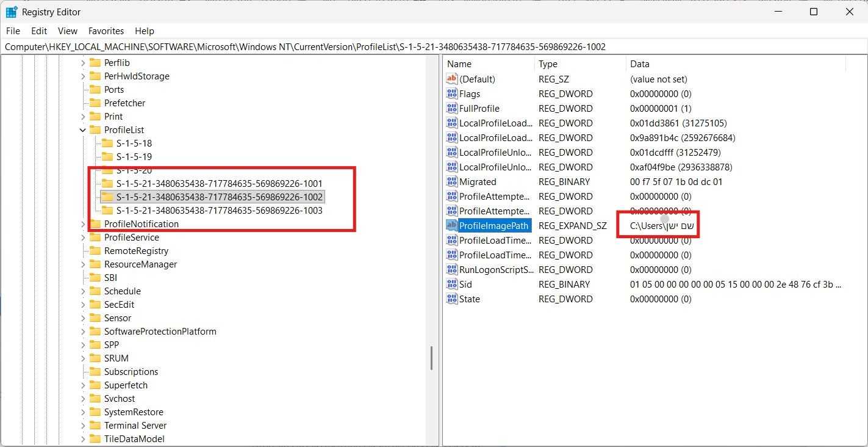Image resolution: width=868 pixels, height=447 pixels.
Task: Click the RemoteRegistry folder icon
Action: (95, 251)
